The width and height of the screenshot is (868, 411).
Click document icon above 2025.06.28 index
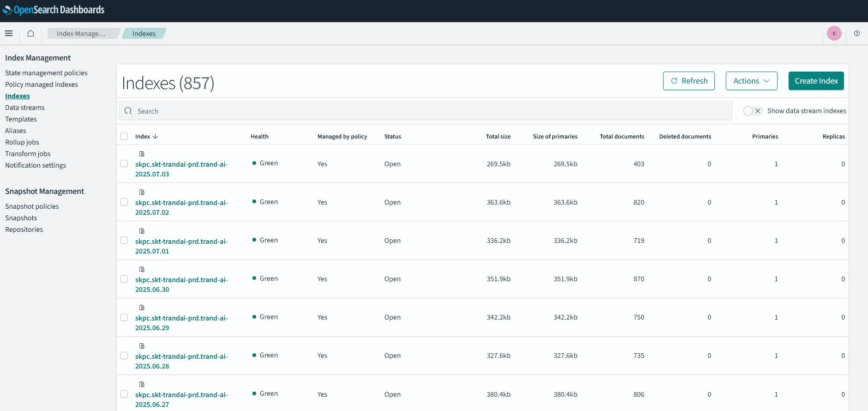142,346
